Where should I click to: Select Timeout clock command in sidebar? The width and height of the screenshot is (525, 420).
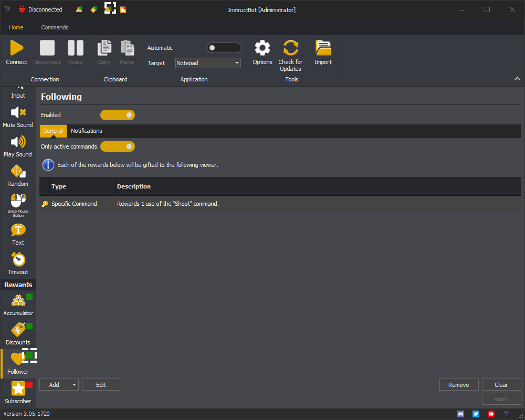pos(18,264)
